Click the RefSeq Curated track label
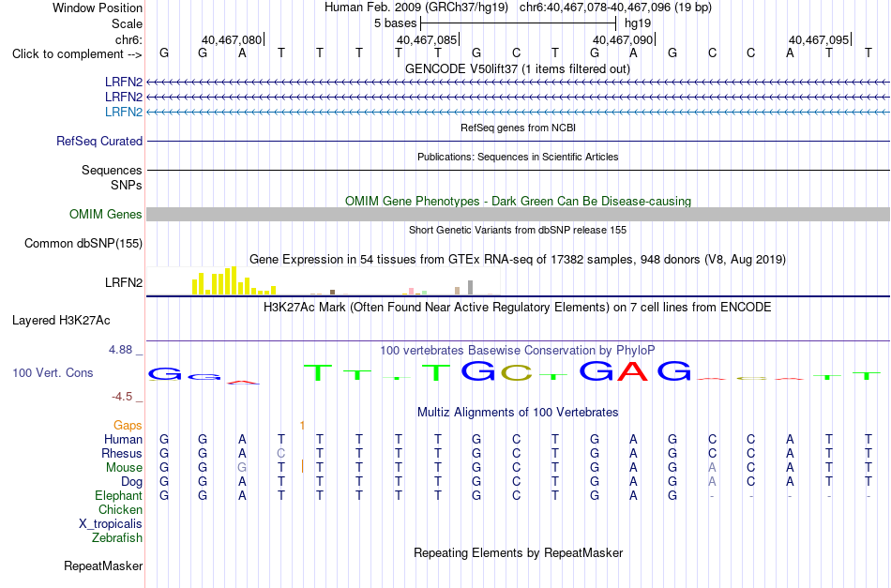The height and width of the screenshot is (588, 891). [99, 141]
